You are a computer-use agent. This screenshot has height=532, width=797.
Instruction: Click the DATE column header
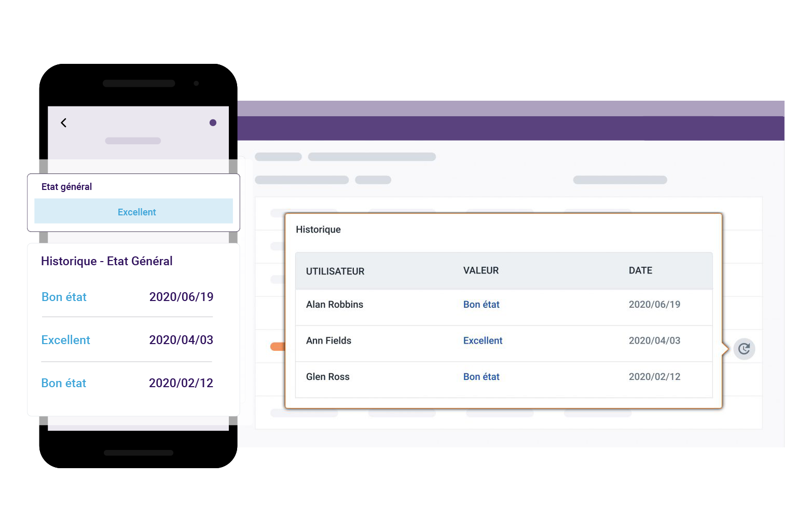coord(640,270)
